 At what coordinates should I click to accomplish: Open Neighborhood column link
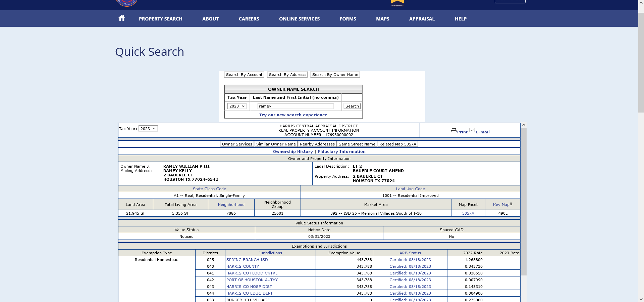click(231, 205)
